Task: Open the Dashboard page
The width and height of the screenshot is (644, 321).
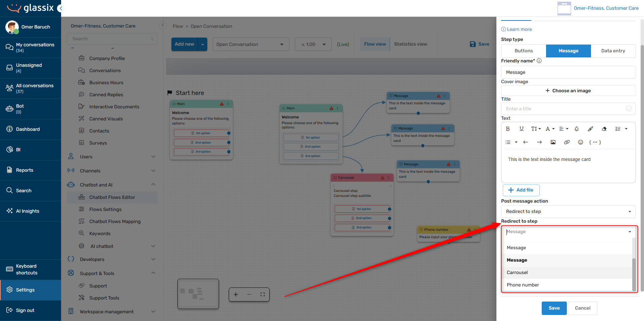Action: tap(31, 129)
